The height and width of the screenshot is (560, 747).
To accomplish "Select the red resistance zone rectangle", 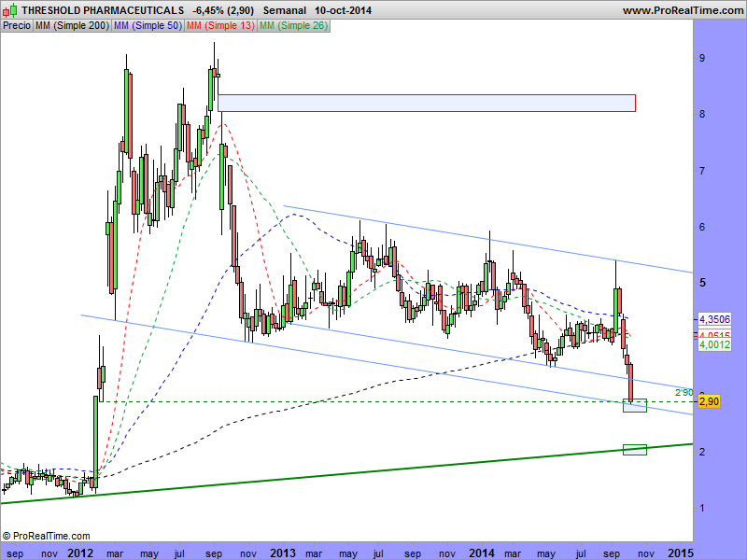I will [x=427, y=103].
